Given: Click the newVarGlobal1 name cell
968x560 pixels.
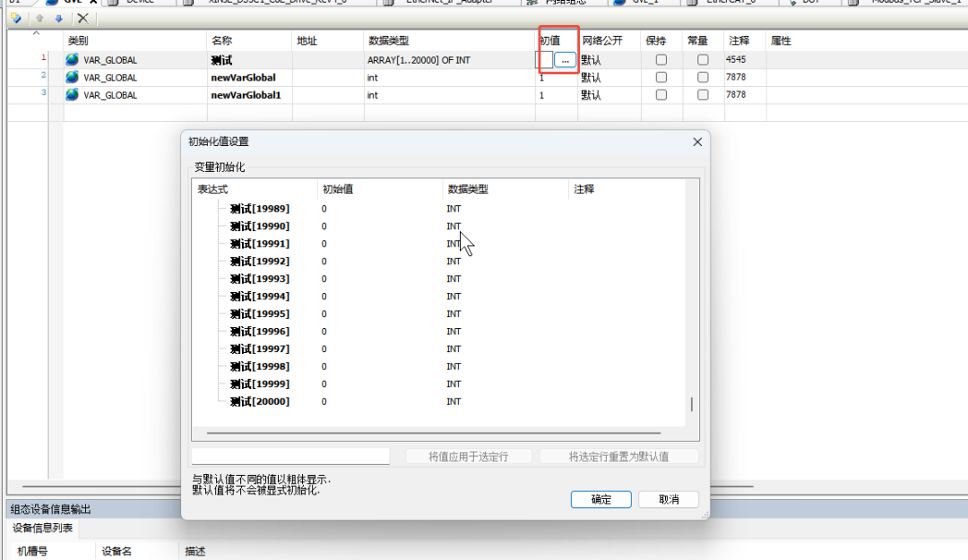Looking at the screenshot, I should pos(246,94).
